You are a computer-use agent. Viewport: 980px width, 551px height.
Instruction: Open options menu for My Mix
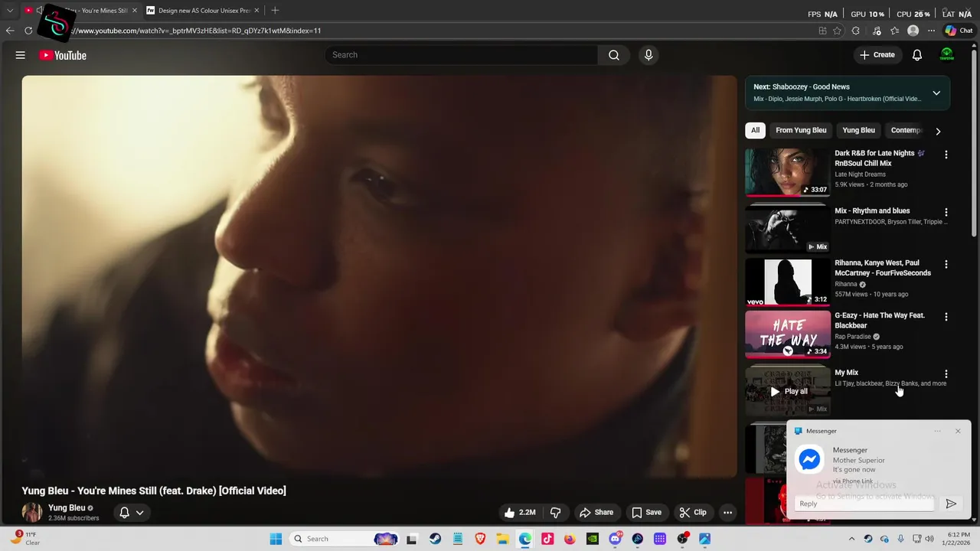946,374
